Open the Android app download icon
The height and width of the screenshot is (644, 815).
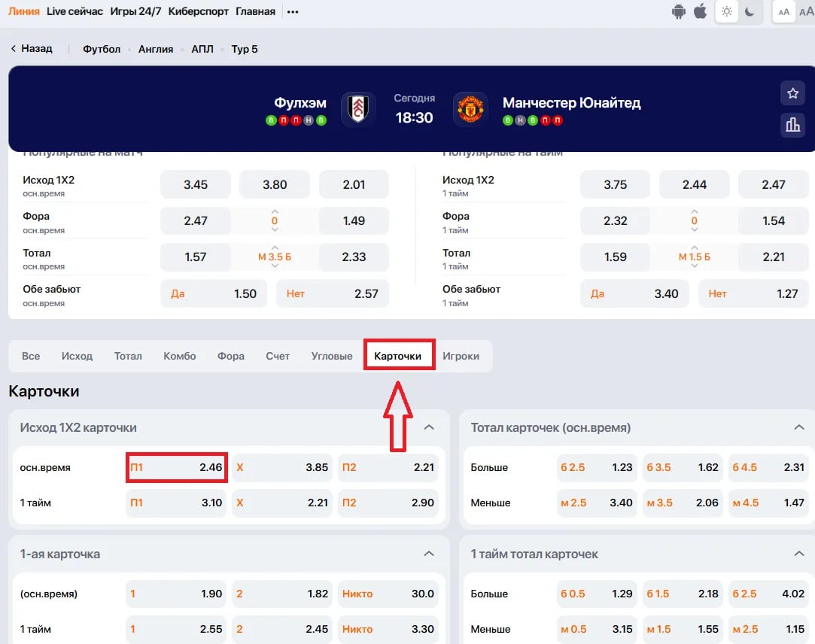tap(678, 11)
